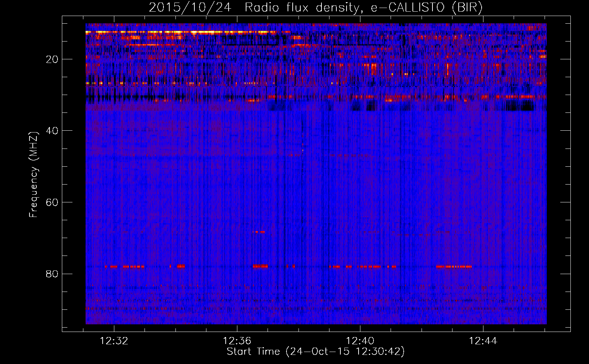The width and height of the screenshot is (589, 364).
Task: Click 'e-CALLISTO (BIR)' in the title
Action: point(426,8)
